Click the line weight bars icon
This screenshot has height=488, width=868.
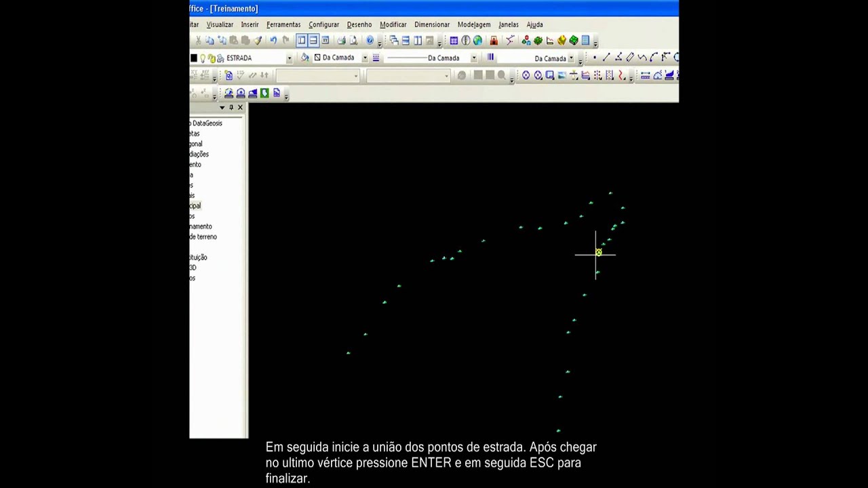tap(490, 57)
